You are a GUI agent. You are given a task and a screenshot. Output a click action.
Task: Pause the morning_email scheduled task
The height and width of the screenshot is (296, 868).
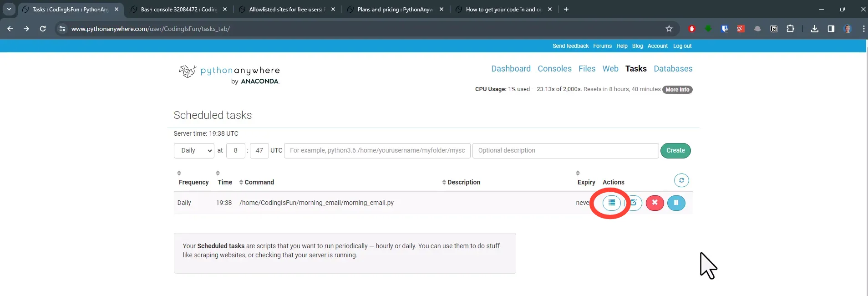pyautogui.click(x=676, y=203)
